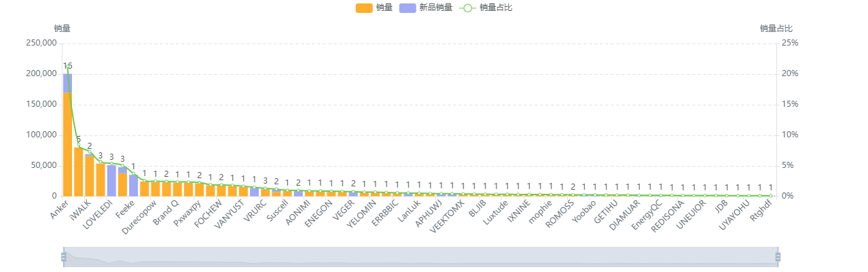The height and width of the screenshot is (272, 868).
Task: Click the Luxtude x-axis label
Action: click(x=496, y=214)
